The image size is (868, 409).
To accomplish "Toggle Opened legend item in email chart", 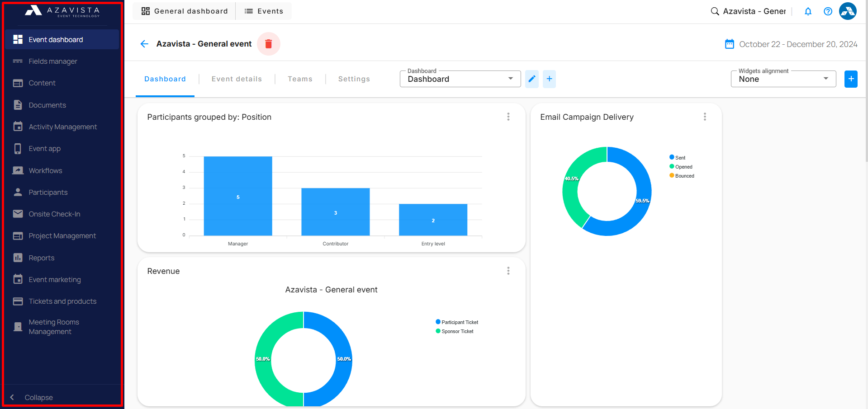I will (x=681, y=167).
